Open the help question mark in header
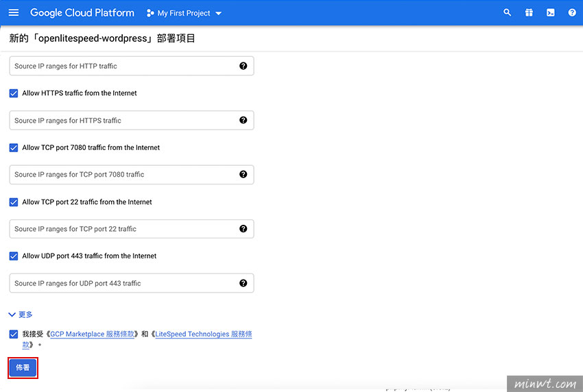The width and height of the screenshot is (583, 392). 572,12
